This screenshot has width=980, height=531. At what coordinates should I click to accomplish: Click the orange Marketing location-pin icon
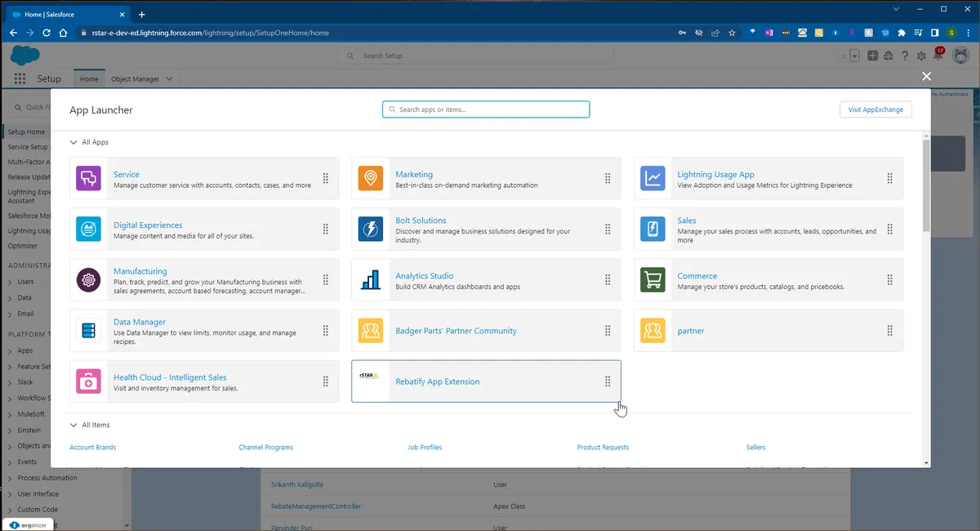point(371,178)
